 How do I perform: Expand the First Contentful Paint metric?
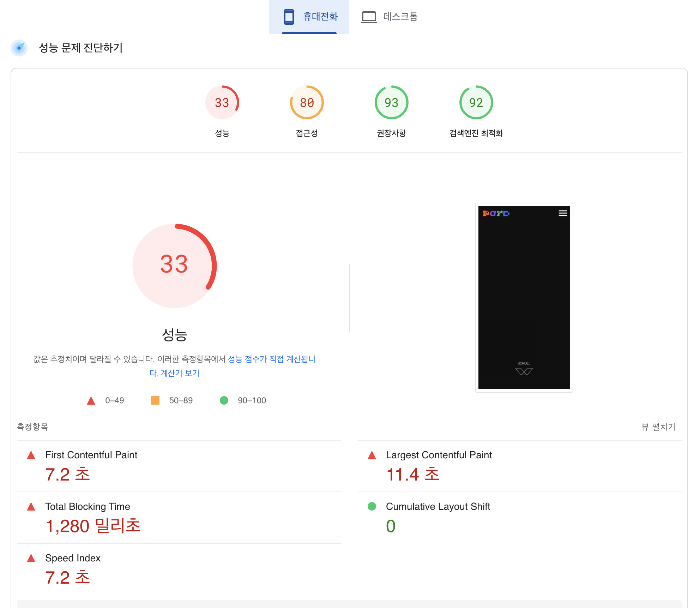[x=91, y=455]
